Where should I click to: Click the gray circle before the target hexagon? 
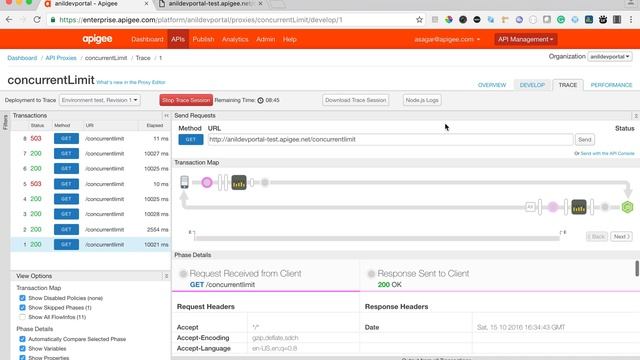click(x=605, y=207)
